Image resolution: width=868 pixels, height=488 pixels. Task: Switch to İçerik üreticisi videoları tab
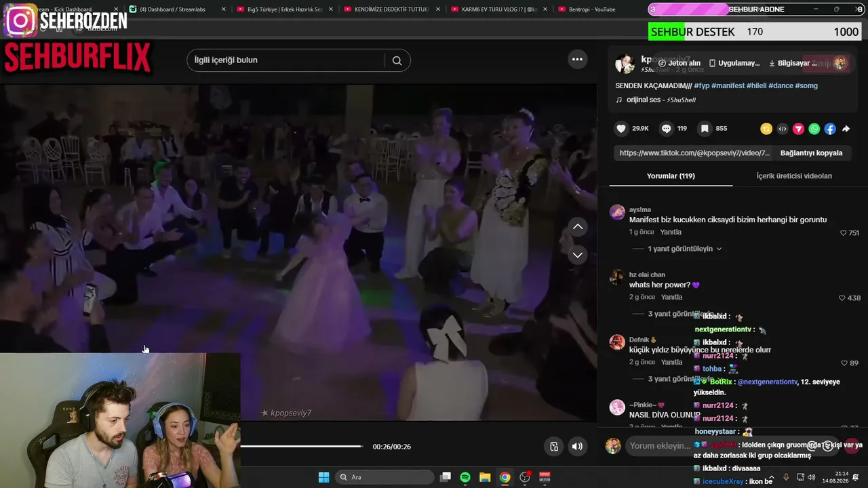click(794, 176)
